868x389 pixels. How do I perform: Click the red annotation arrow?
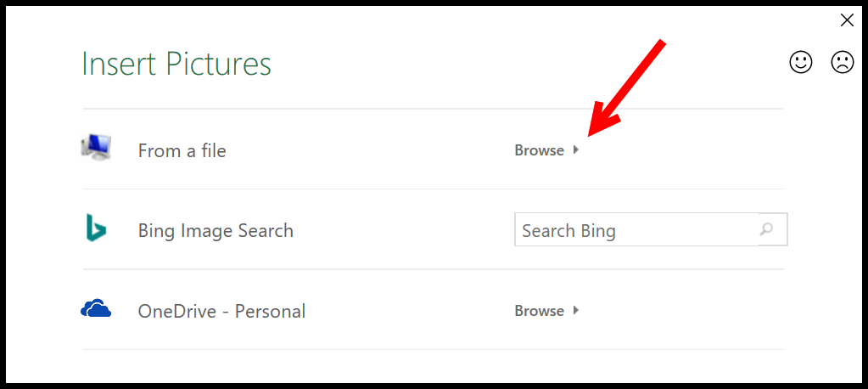coord(625,87)
